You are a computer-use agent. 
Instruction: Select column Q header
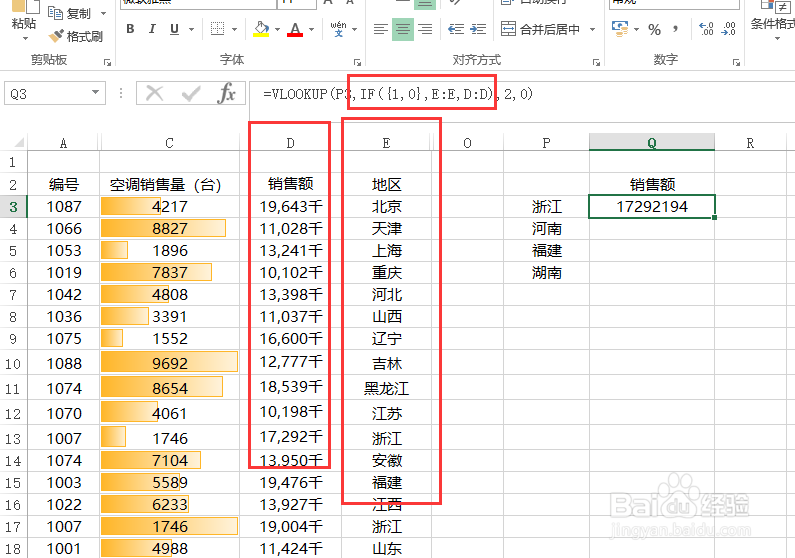[652, 143]
